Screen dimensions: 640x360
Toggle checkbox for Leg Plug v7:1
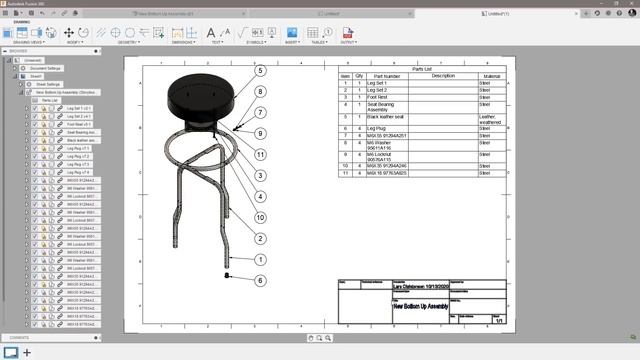35,149
